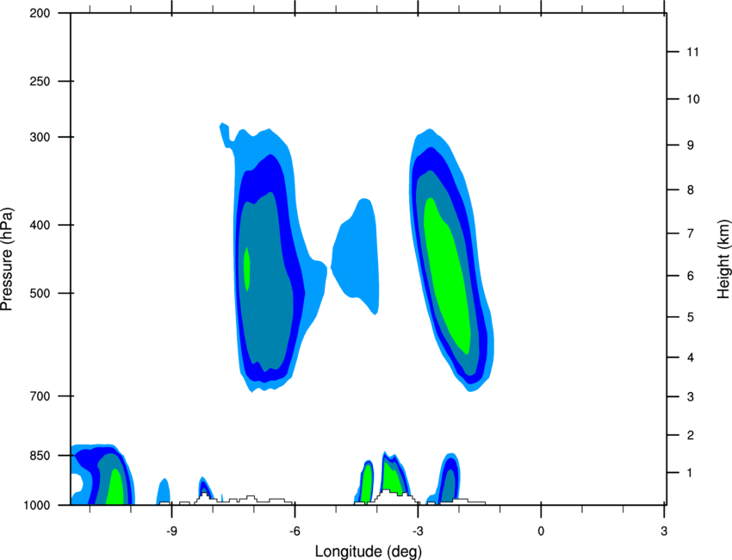Screen dimensions: 732x560
Task: Click the 5 km height tick label
Action: [x=691, y=318]
